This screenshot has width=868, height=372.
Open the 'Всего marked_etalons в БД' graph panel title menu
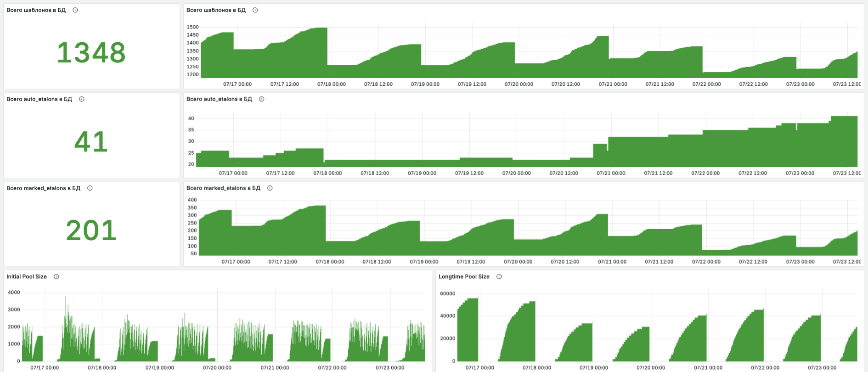tap(223, 188)
